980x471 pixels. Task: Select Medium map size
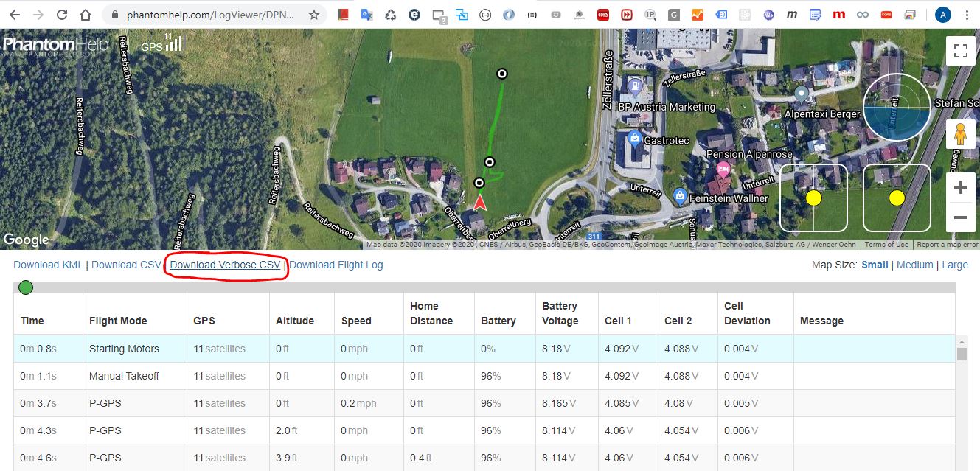[x=914, y=265]
